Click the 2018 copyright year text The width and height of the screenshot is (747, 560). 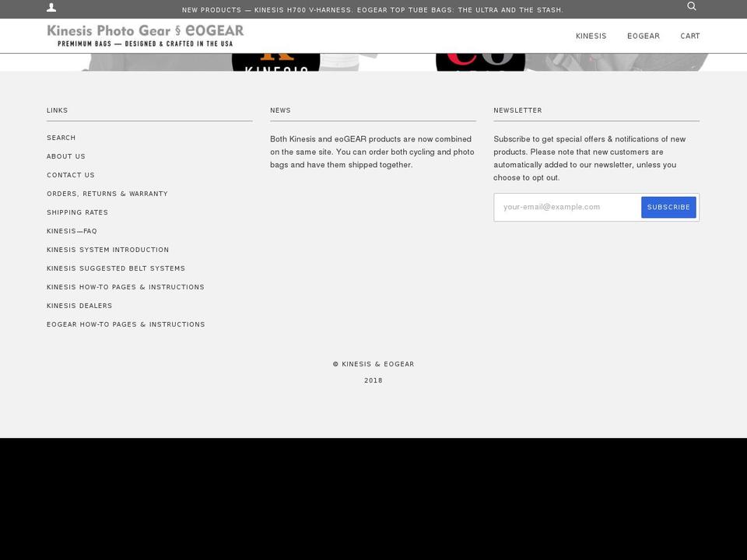pyautogui.click(x=373, y=380)
